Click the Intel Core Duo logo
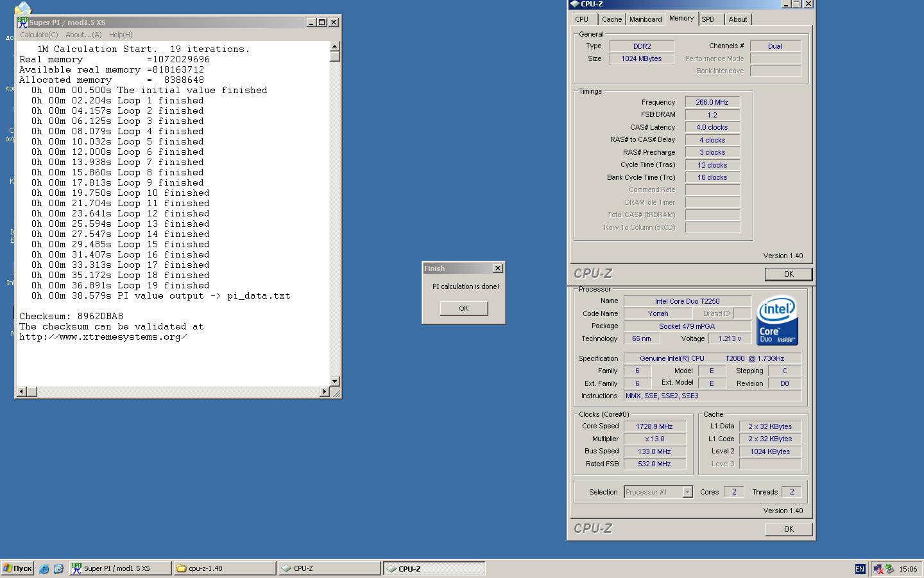The width and height of the screenshot is (924, 578). (x=777, y=320)
